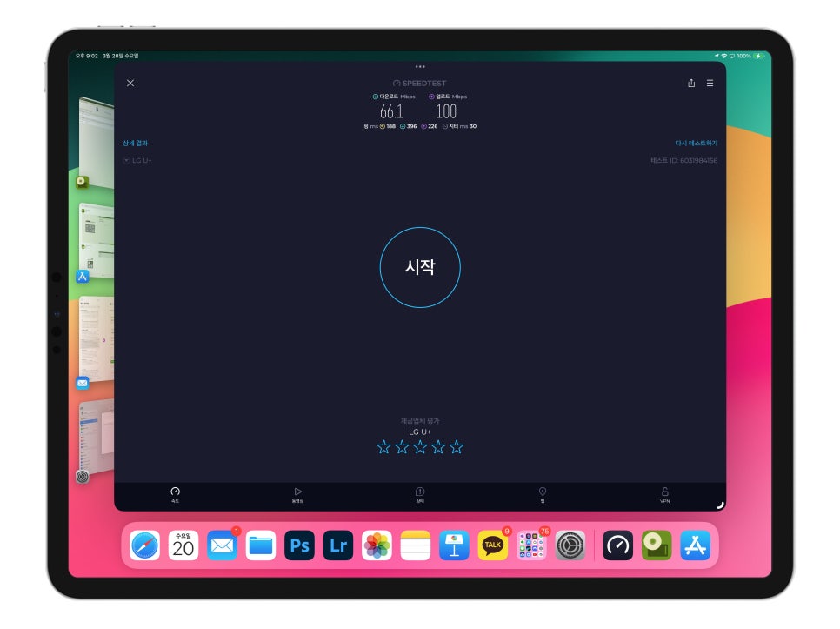Image resolution: width=840 pixels, height=629 pixels.
Task: Rate LG U+ with third star
Action: 420,447
